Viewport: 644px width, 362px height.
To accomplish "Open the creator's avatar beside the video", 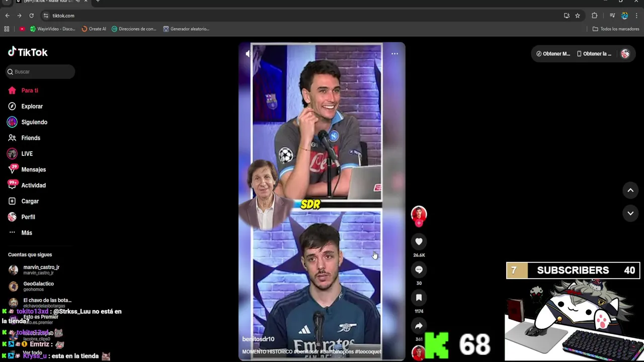I will [419, 214].
